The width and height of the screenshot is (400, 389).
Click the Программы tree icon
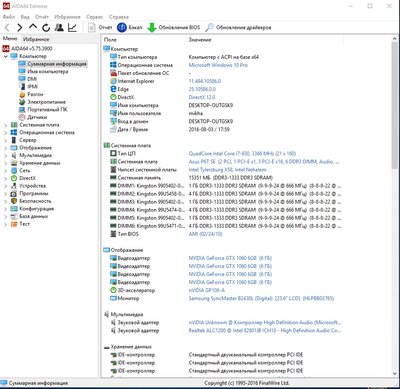(14, 194)
